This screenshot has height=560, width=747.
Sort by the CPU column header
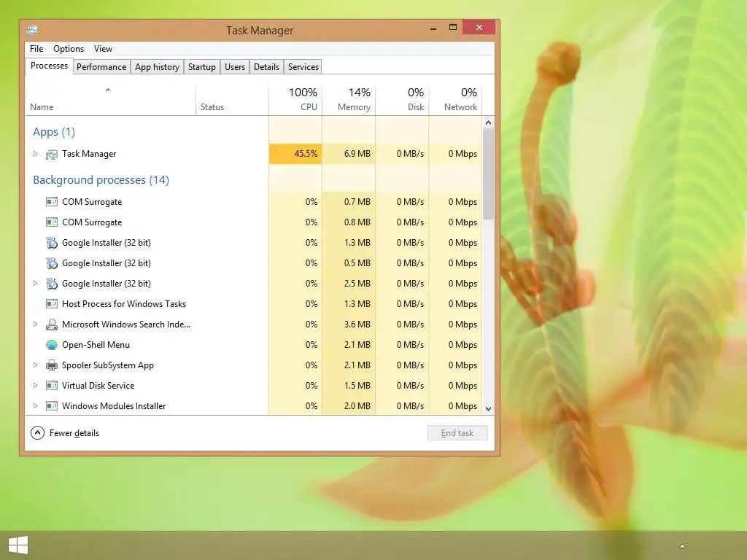tap(295, 99)
